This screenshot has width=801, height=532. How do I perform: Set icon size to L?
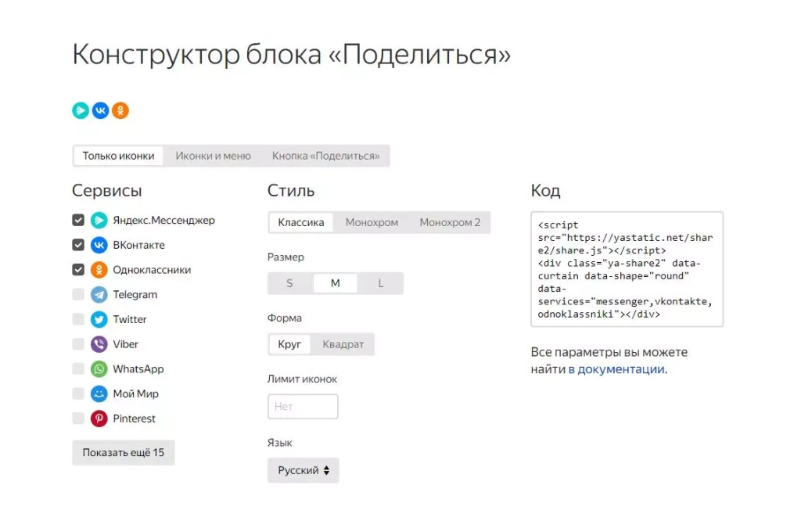(x=381, y=283)
